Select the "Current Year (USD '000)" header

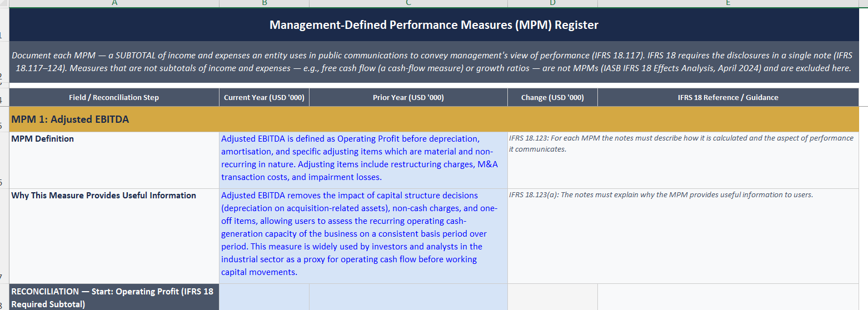[264, 97]
